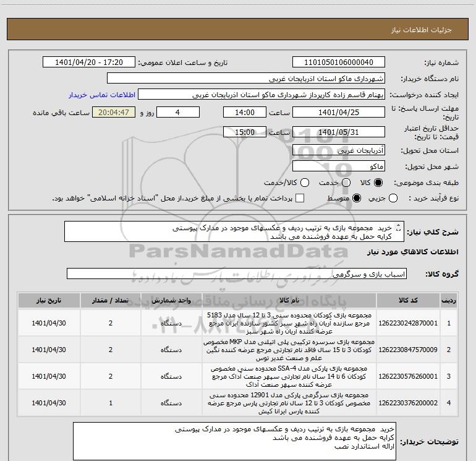Image resolution: width=476 pixels, height=461 pixels.
Task: Click response deadline date 1401/04/25 field
Action: tap(339, 112)
